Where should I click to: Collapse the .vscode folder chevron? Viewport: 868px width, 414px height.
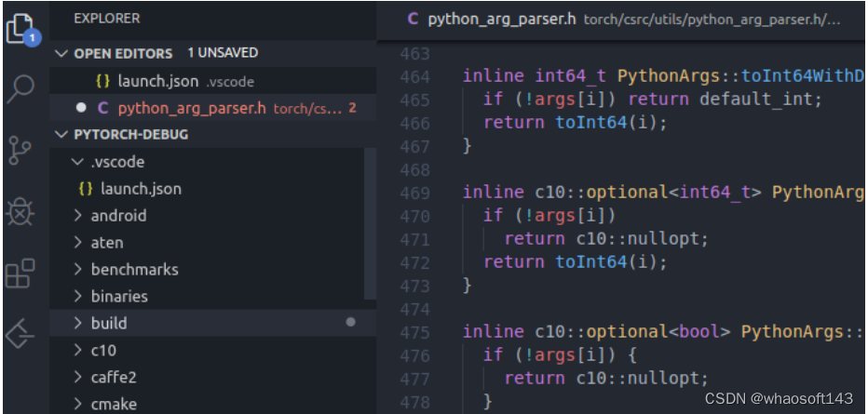point(78,161)
